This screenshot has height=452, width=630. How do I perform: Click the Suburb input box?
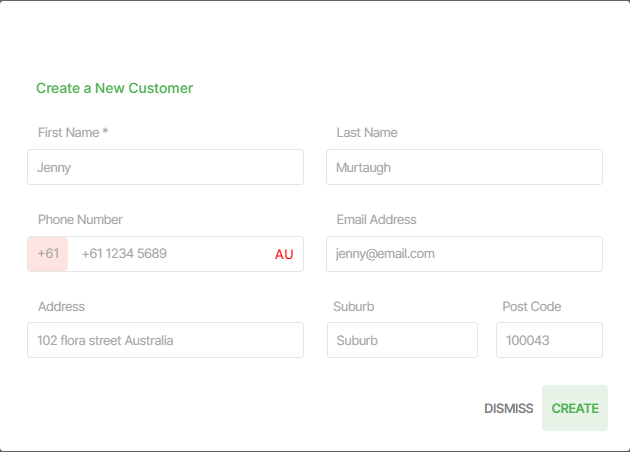402,340
